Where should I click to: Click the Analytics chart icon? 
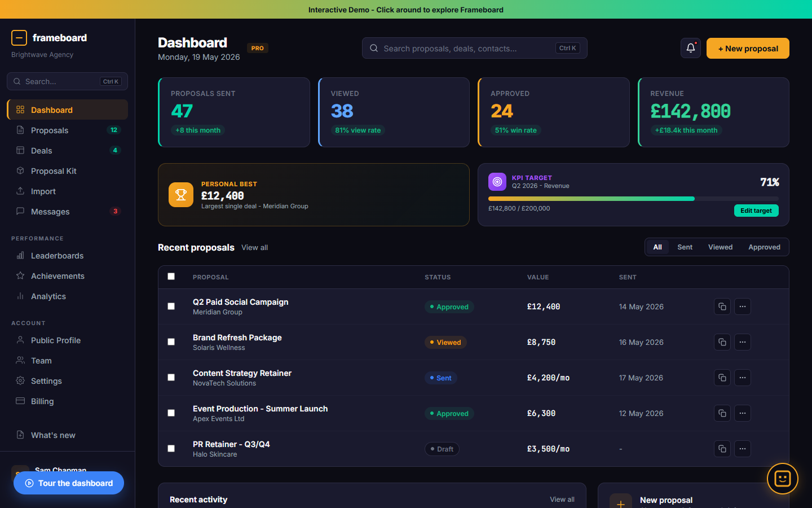pos(20,296)
